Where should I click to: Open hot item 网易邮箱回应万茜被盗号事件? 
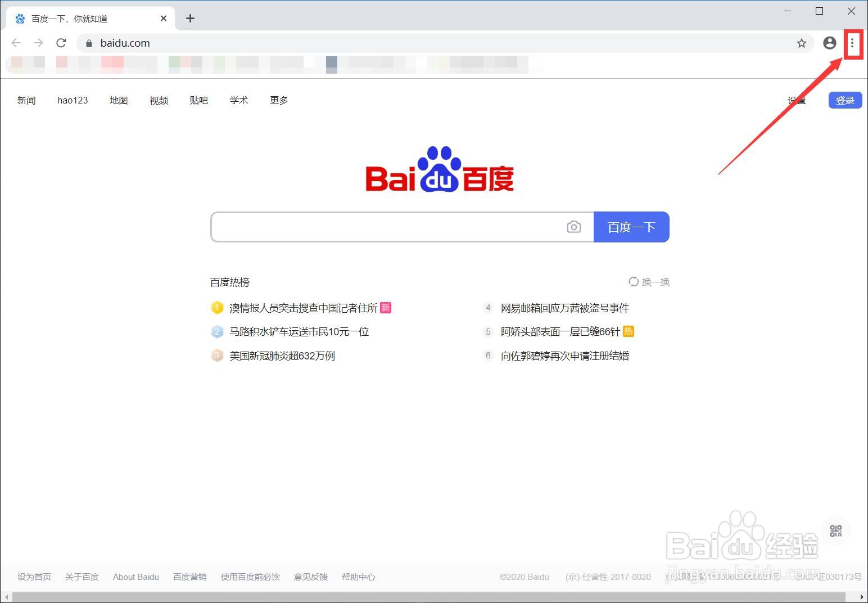(x=565, y=308)
